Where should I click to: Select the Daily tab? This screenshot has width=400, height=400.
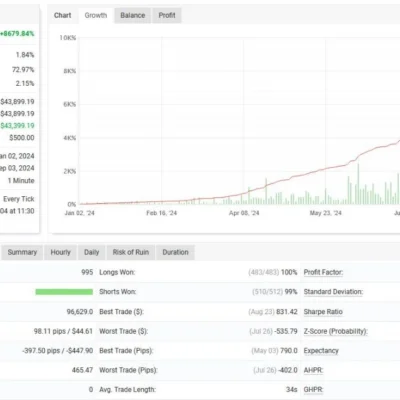[x=92, y=252]
